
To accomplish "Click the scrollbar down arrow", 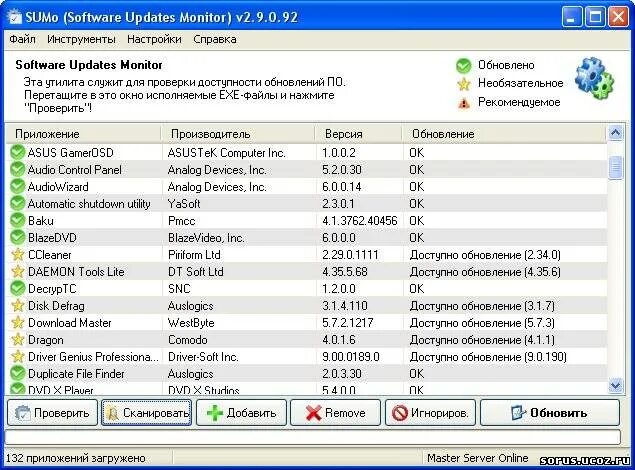I will point(616,385).
